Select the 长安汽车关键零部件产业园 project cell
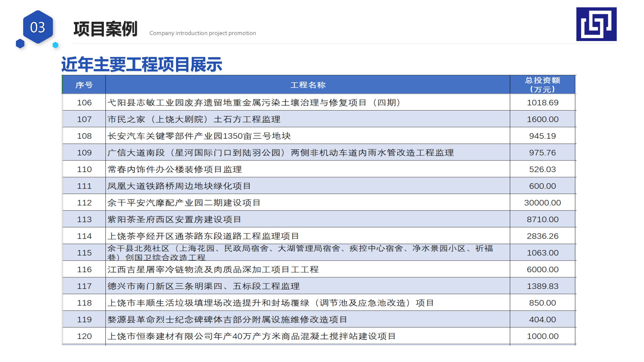 tap(308, 136)
